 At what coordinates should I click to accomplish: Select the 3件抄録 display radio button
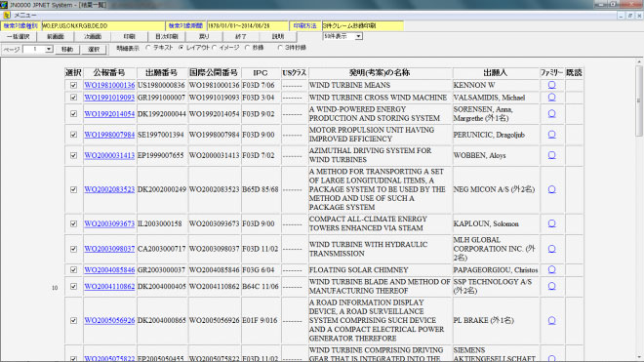[280, 48]
